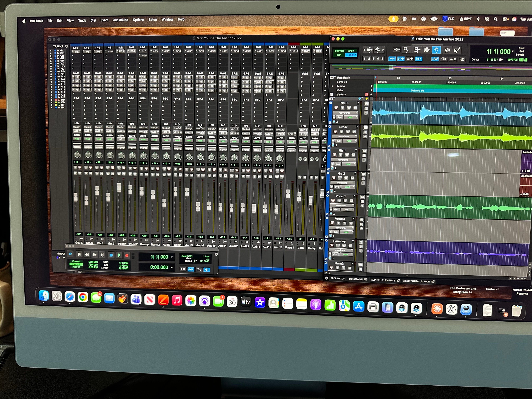Toggle the Metronome click in Transport

pos(191,269)
